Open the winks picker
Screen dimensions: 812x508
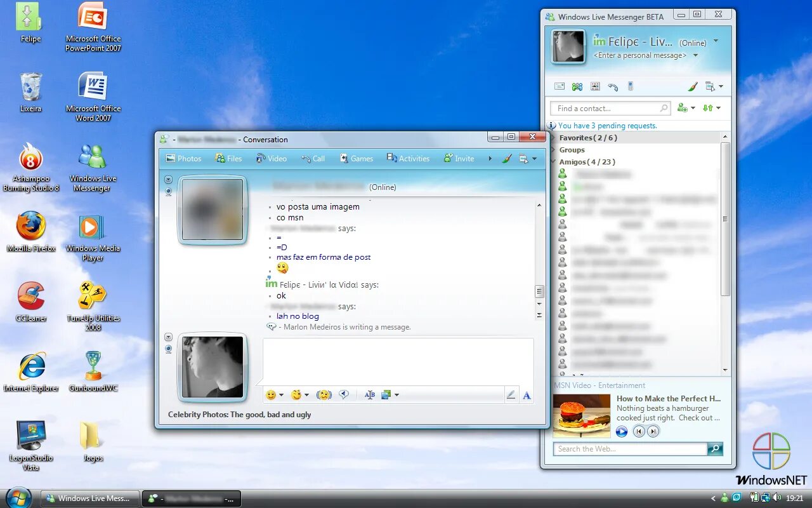299,395
